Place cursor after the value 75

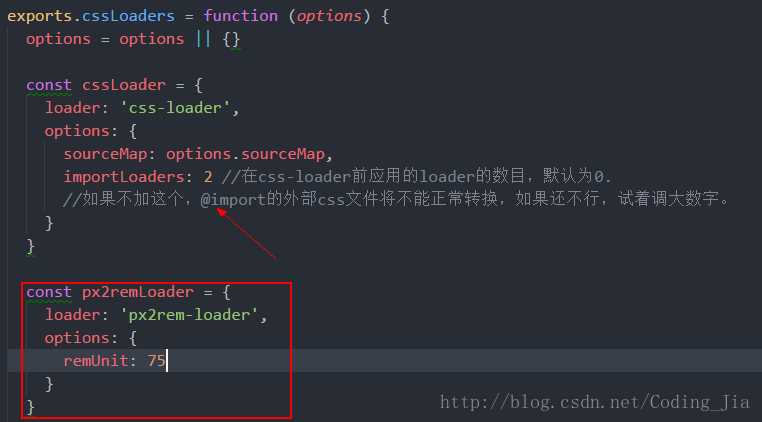pyautogui.click(x=166, y=361)
